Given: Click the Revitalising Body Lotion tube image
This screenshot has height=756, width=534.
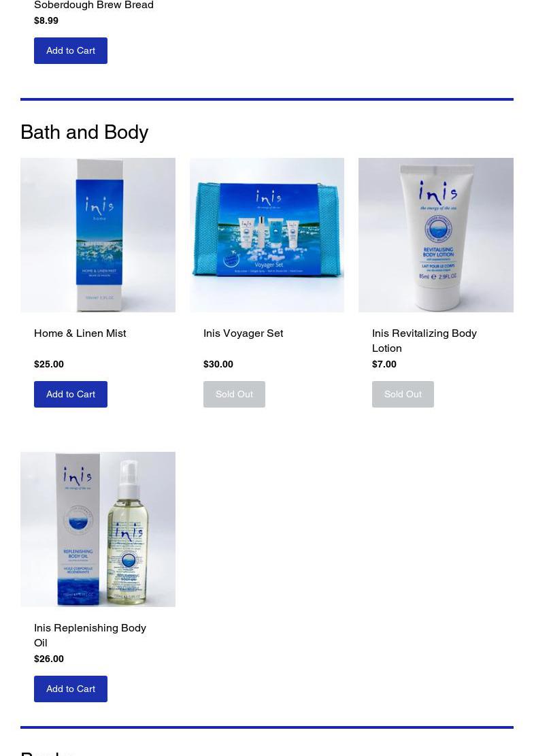Looking at the screenshot, I should click(x=435, y=235).
